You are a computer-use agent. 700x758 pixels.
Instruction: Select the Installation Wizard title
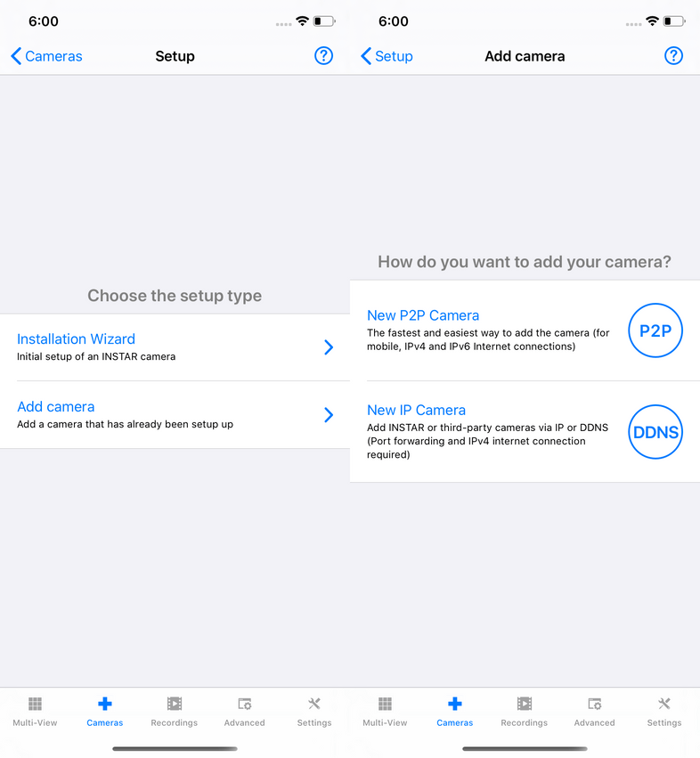[76, 338]
